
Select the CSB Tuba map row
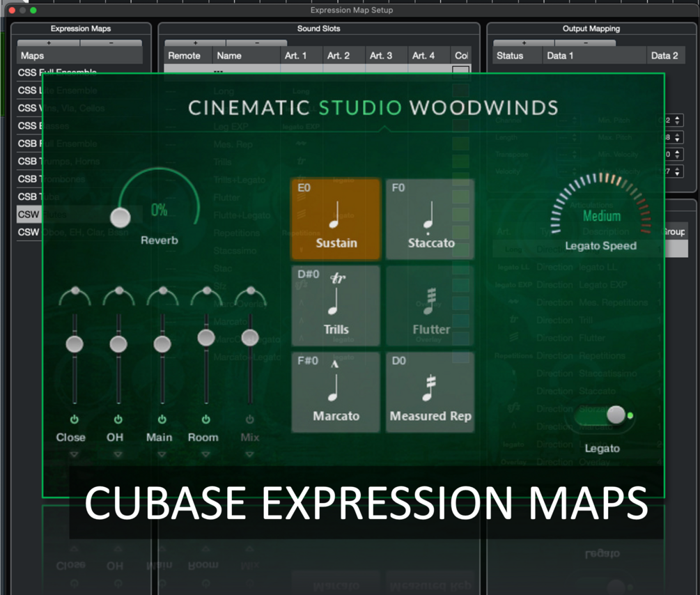click(79, 196)
